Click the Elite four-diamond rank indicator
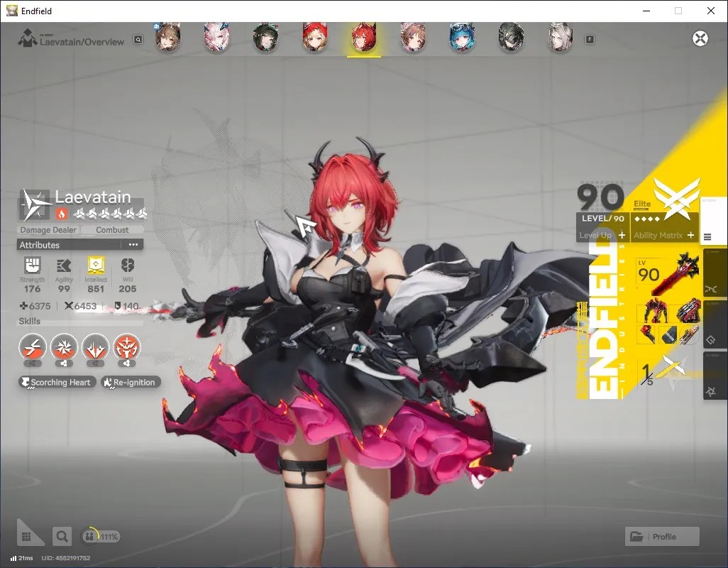The height and width of the screenshot is (568, 728). coord(646,219)
